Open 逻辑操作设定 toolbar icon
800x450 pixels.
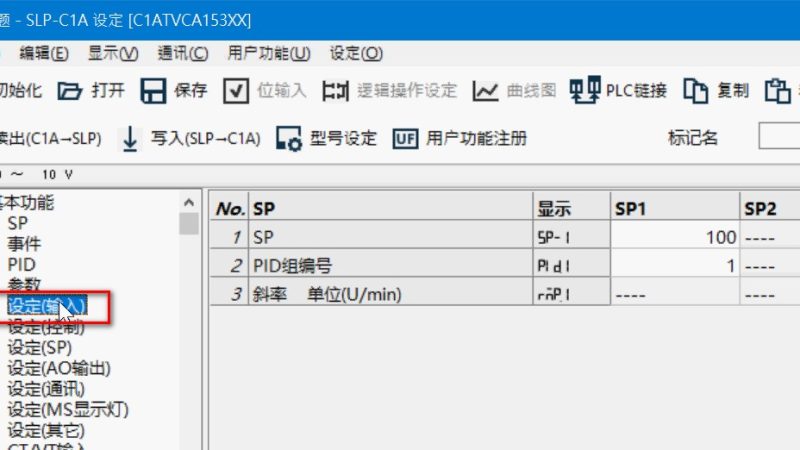[x=336, y=91]
